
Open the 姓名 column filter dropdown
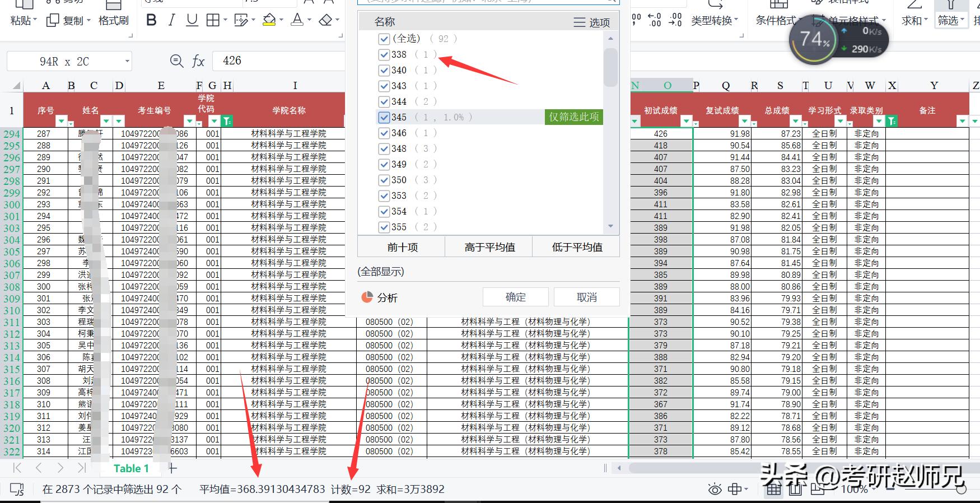click(106, 121)
